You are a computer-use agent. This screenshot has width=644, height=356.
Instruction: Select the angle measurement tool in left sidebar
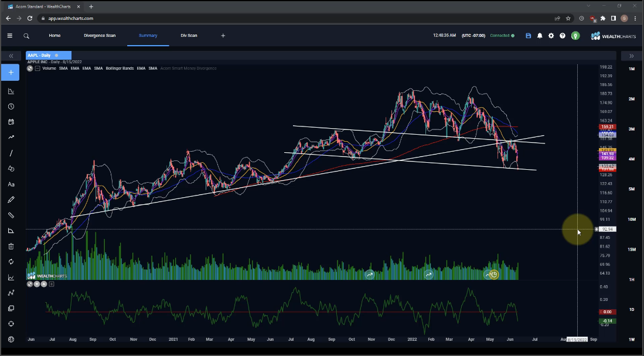click(x=11, y=231)
